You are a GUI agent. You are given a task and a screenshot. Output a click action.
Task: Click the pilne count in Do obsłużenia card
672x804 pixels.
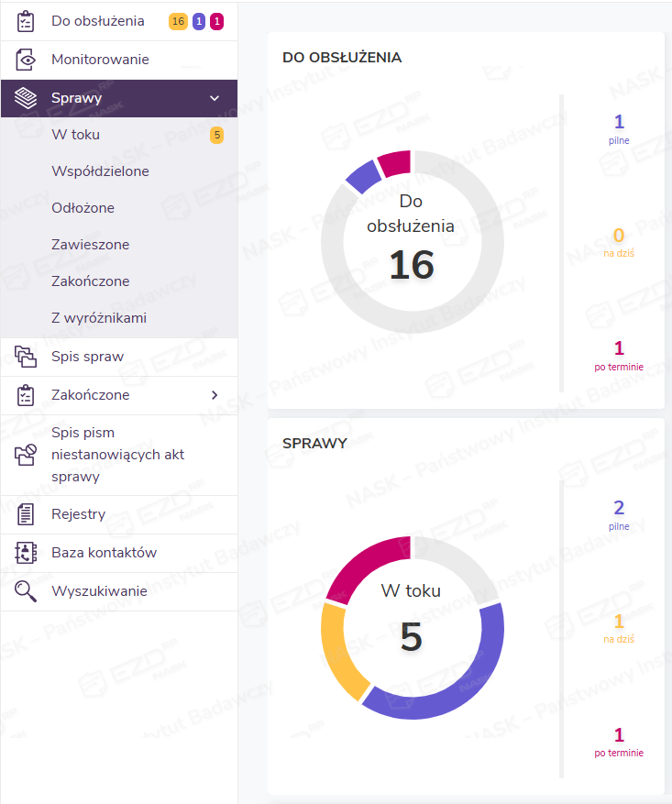point(619,123)
